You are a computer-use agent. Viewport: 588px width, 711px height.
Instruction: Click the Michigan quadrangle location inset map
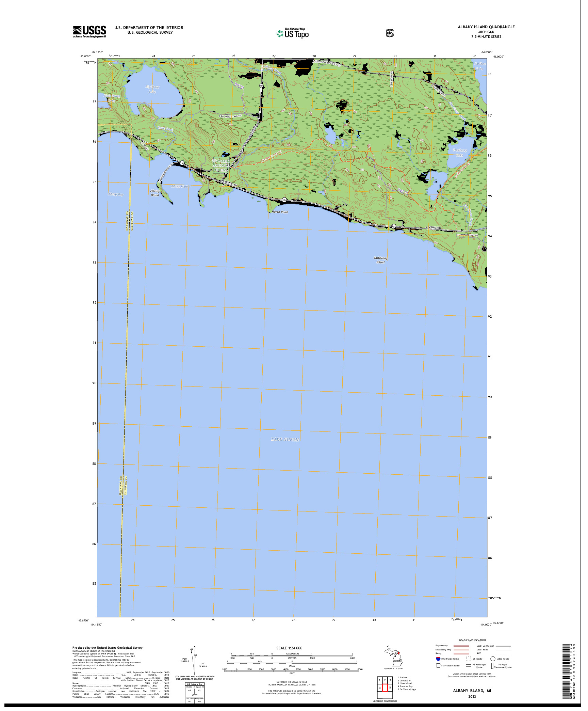click(x=393, y=656)
